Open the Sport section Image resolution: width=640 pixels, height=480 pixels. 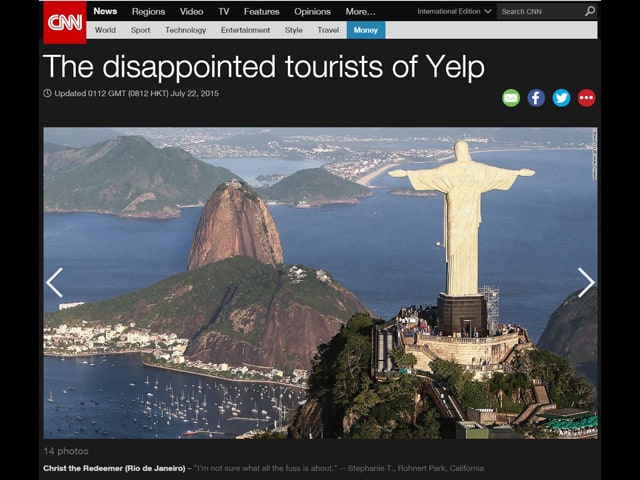(x=140, y=30)
